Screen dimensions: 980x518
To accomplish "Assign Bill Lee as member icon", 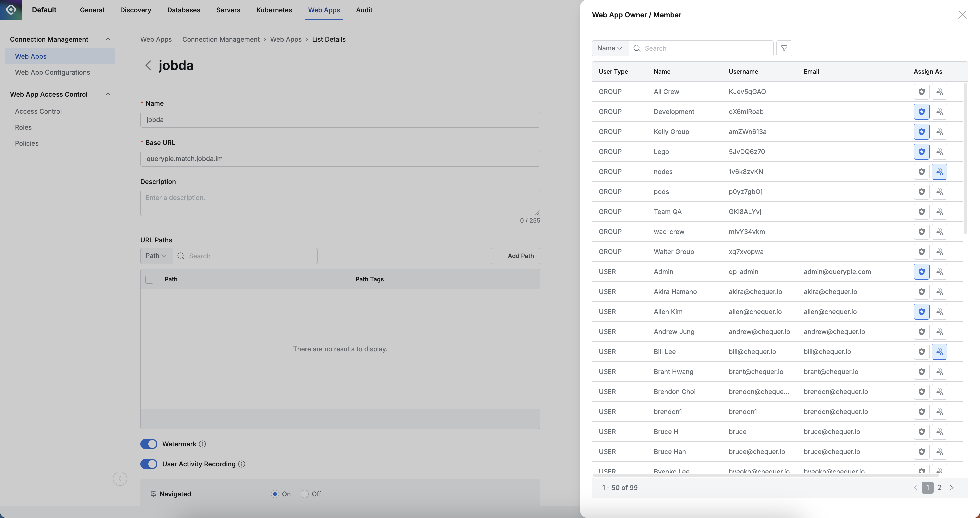I will point(939,352).
